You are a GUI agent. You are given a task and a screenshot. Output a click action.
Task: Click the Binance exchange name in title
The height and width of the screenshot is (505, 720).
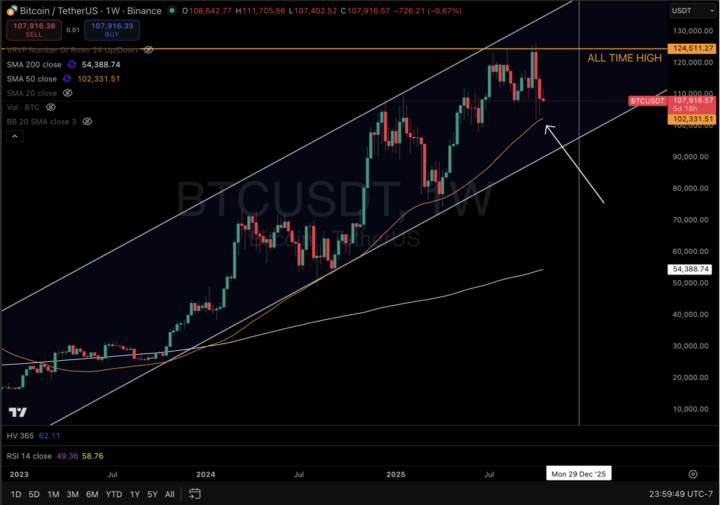tap(144, 11)
